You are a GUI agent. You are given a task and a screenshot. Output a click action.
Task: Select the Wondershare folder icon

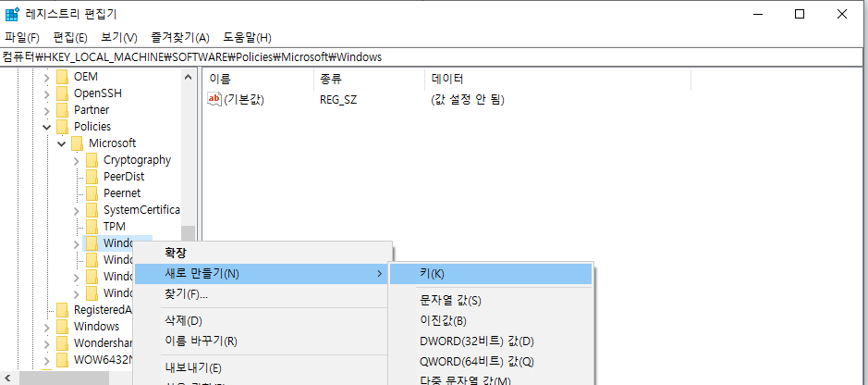point(63,343)
